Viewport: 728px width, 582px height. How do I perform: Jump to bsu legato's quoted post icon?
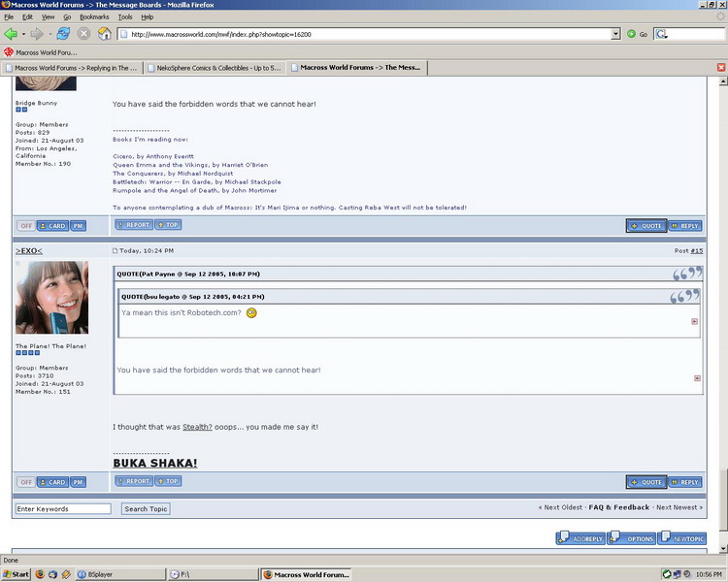[695, 322]
